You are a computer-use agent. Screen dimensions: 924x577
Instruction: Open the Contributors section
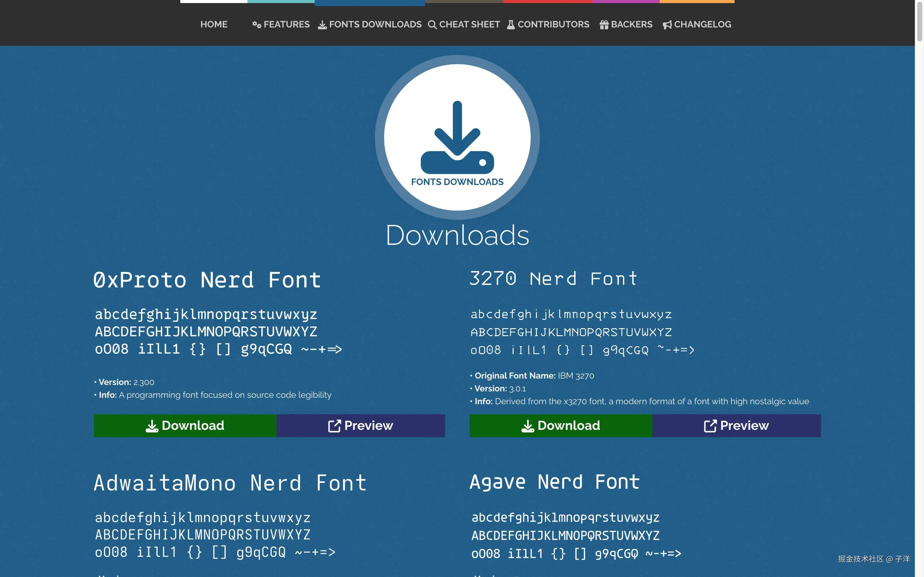pos(553,24)
